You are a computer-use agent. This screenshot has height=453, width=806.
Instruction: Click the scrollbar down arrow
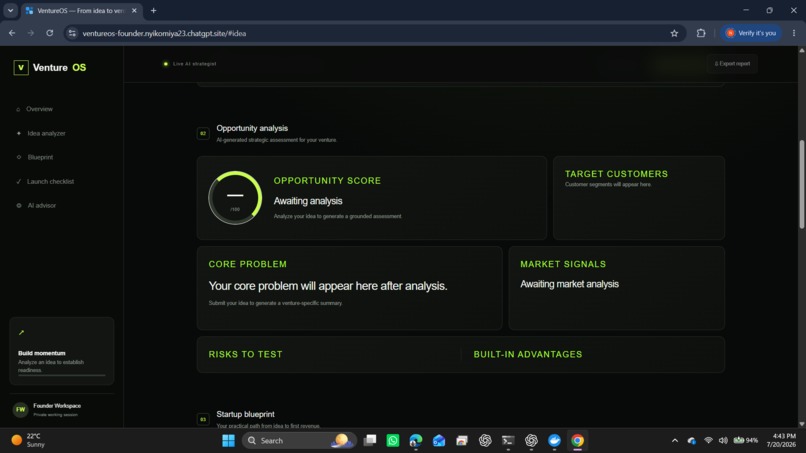tap(801, 424)
